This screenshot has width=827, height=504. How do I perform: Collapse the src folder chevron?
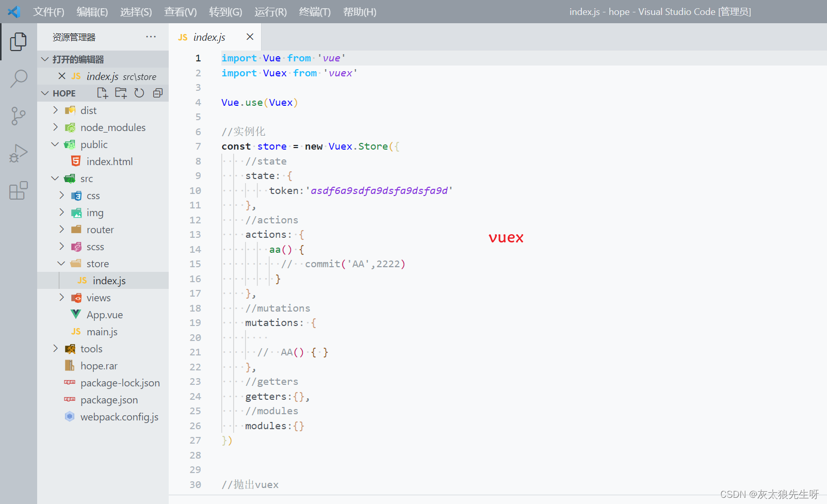pos(55,178)
